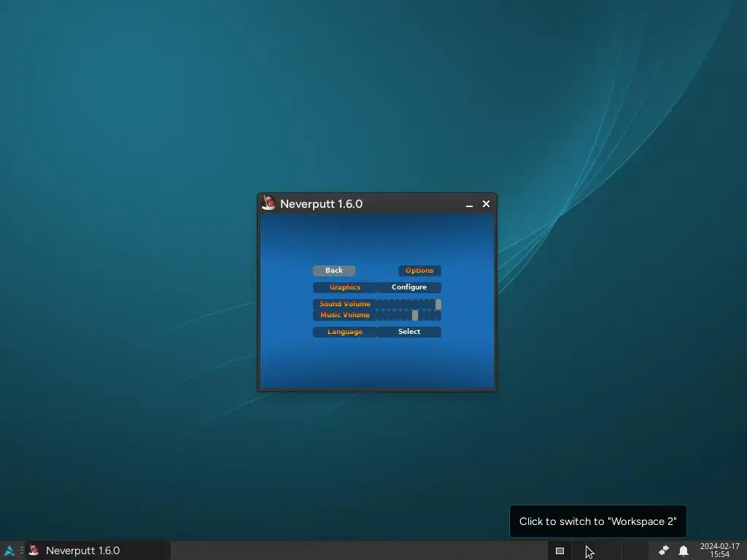This screenshot has width=747, height=560.
Task: Open the applications menu from the taskbar
Action: (x=9, y=551)
